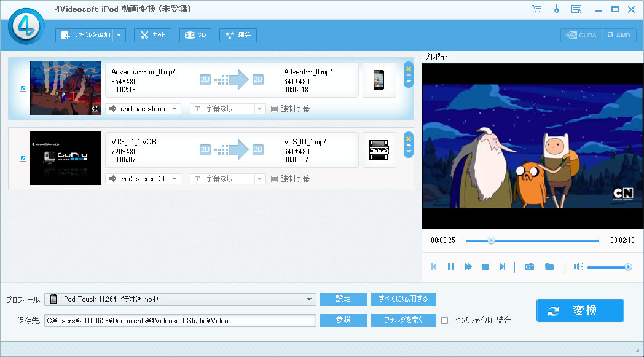Open the menu icon in title bar
The width and height of the screenshot is (644, 357).
point(576,9)
